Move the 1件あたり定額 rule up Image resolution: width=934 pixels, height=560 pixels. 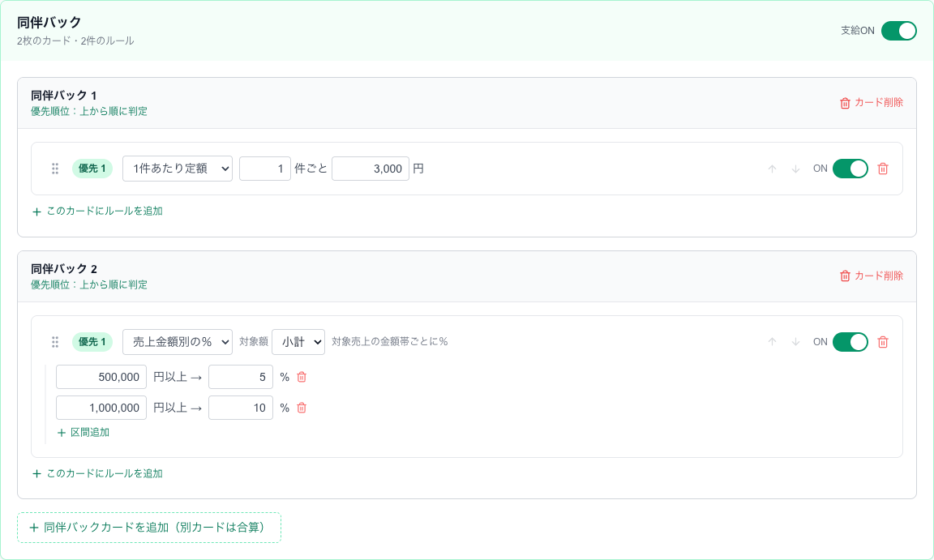pyautogui.click(x=772, y=169)
